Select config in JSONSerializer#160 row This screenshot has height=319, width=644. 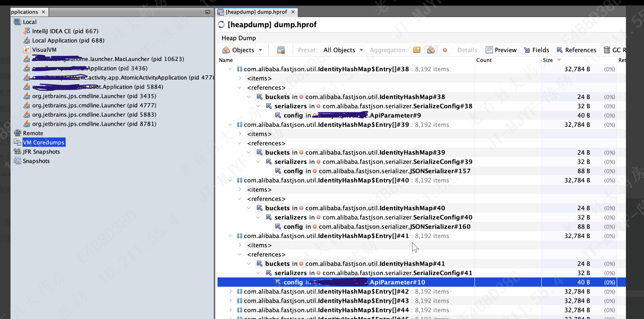pyautogui.click(x=373, y=227)
